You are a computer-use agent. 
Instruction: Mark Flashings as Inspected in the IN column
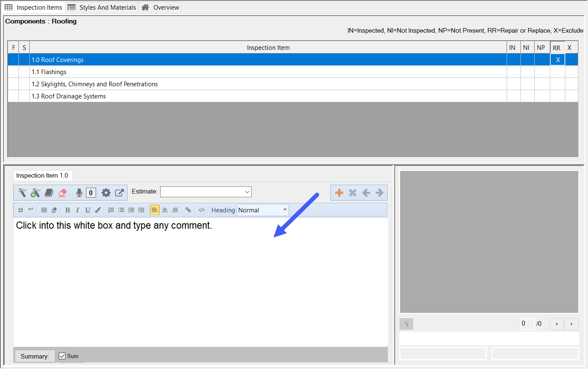[x=513, y=72]
